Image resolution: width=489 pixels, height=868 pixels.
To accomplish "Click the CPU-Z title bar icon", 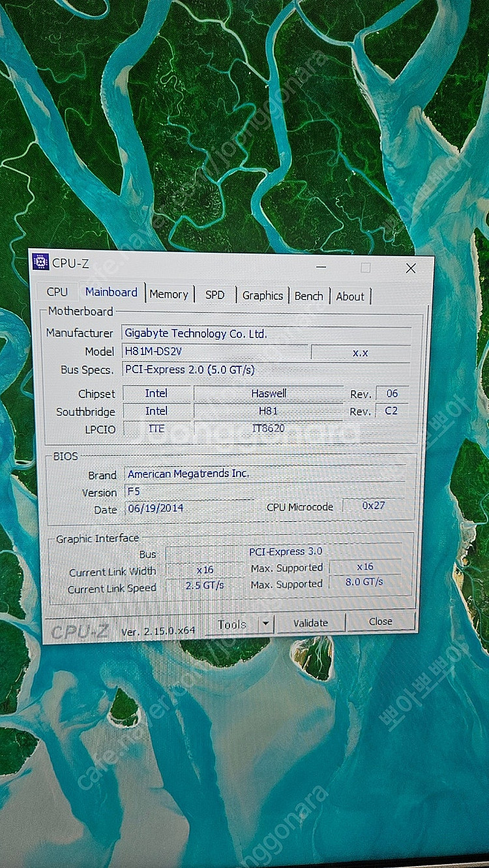I will [40, 263].
